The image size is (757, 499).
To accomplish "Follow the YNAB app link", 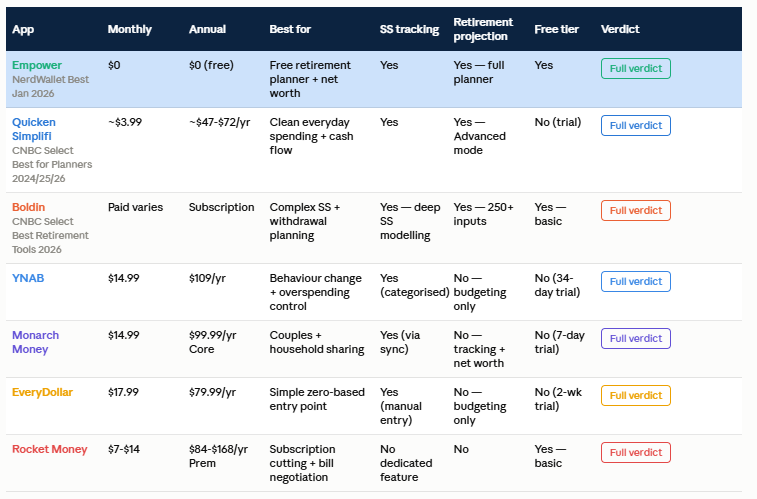I will 28,278.
